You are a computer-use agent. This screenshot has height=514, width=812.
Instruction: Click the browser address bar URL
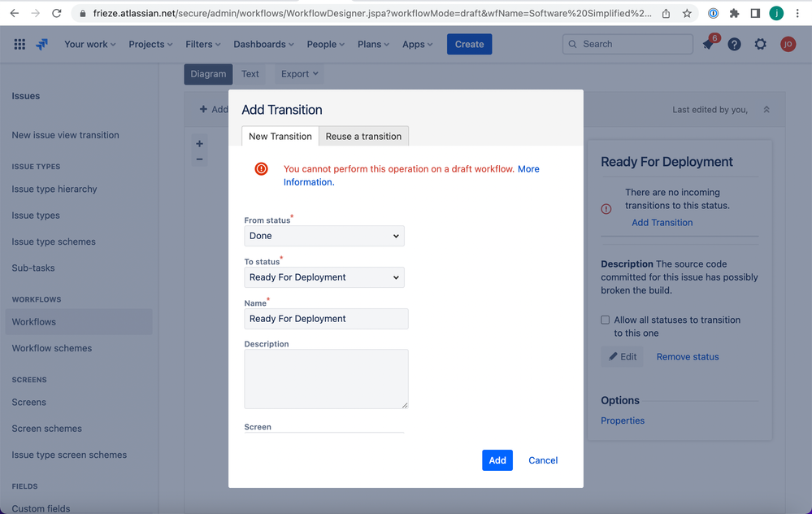(371, 14)
